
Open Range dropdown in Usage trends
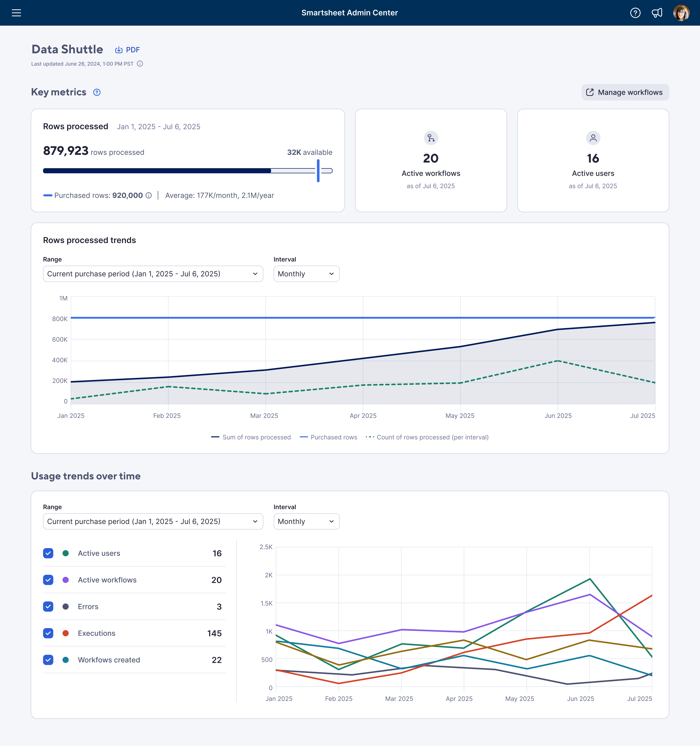(x=153, y=522)
